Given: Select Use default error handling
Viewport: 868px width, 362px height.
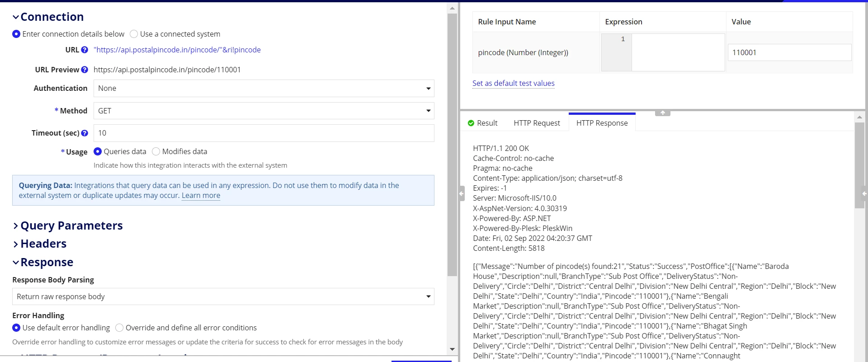Looking at the screenshot, I should (16, 328).
